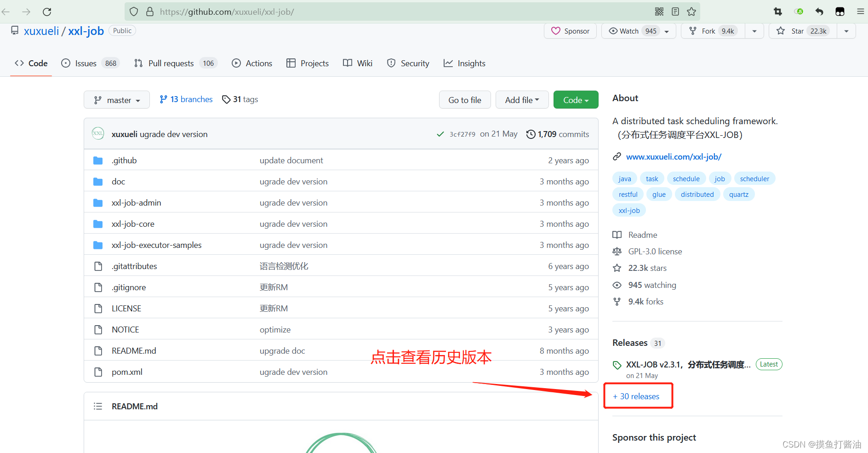Image resolution: width=868 pixels, height=453 pixels.
Task: Select the java topic tag
Action: [x=625, y=179]
